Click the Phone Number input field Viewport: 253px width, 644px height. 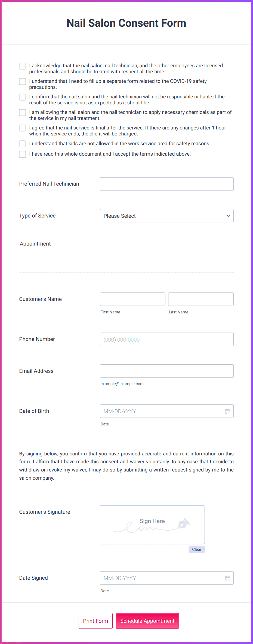[x=167, y=339]
